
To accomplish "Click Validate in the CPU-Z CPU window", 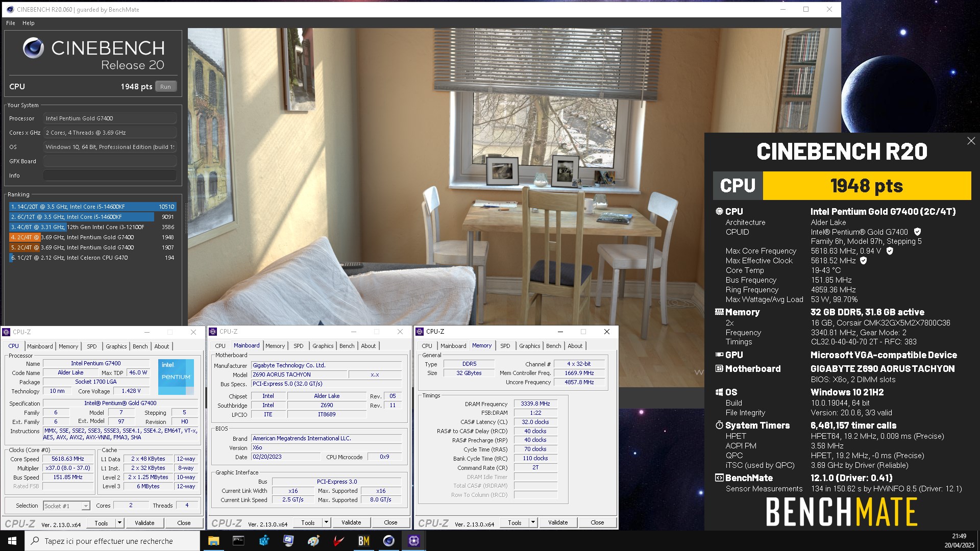I will 144,523.
